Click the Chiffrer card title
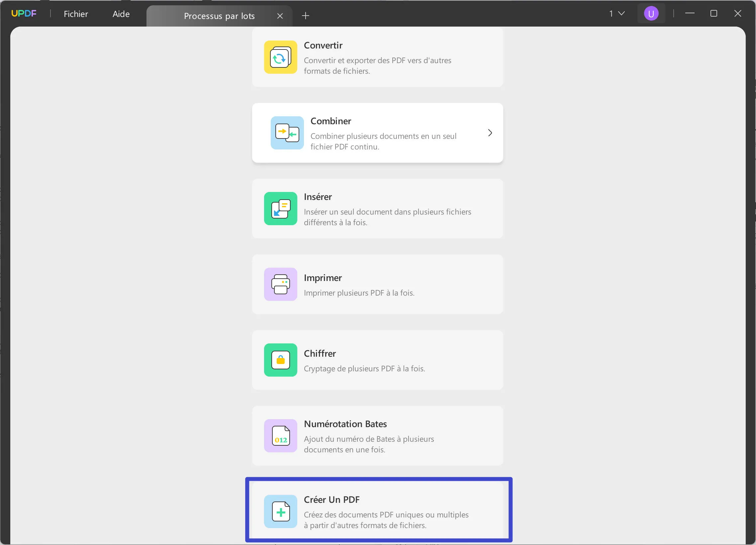The width and height of the screenshot is (756, 545). click(319, 353)
